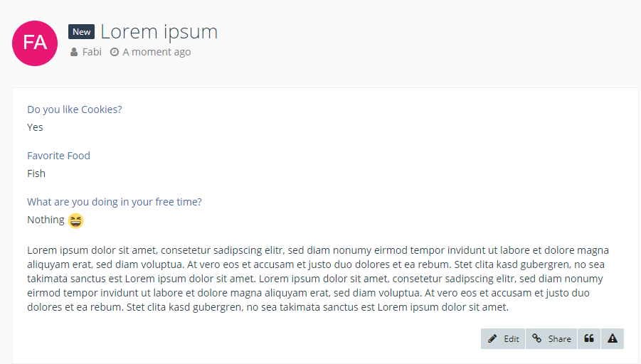641x364 pixels.
Task: Click the Share button label
Action: (x=559, y=339)
